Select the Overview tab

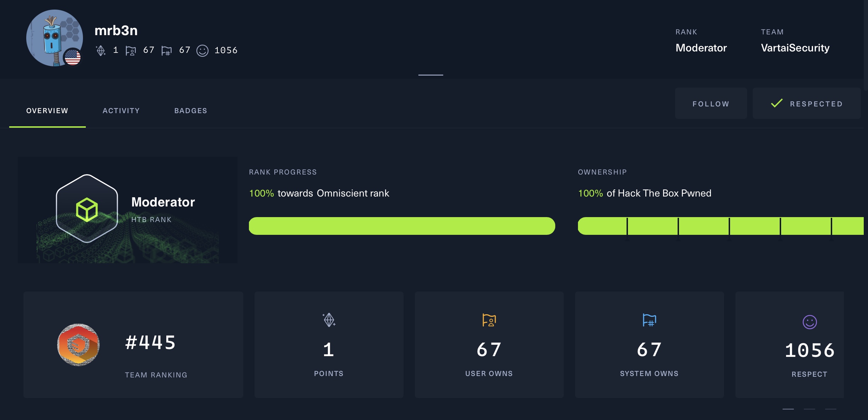47,111
